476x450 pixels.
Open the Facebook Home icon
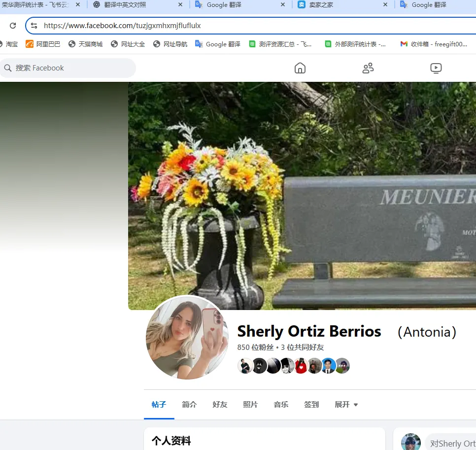(300, 68)
